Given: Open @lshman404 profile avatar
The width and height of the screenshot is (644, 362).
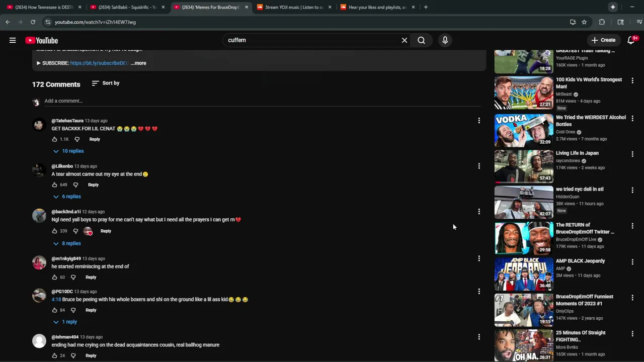Looking at the screenshot, I should tap(39, 341).
